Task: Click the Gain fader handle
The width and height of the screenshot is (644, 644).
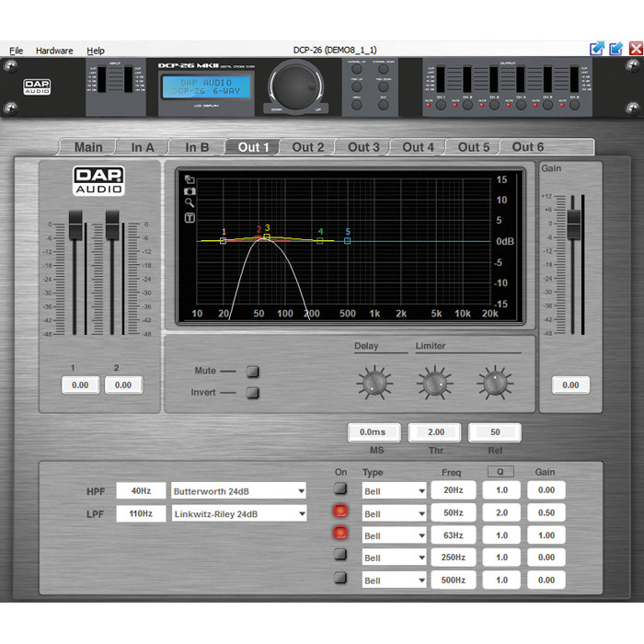Action: [x=574, y=224]
